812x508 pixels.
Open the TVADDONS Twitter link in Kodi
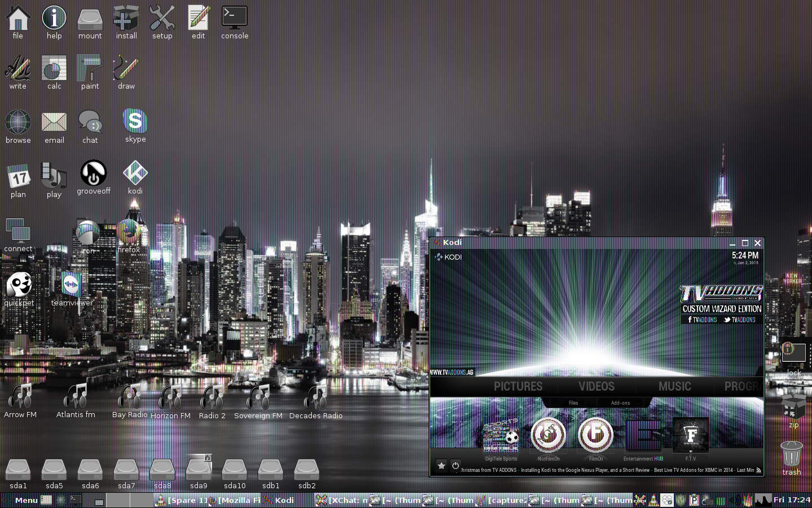pyautogui.click(x=740, y=319)
